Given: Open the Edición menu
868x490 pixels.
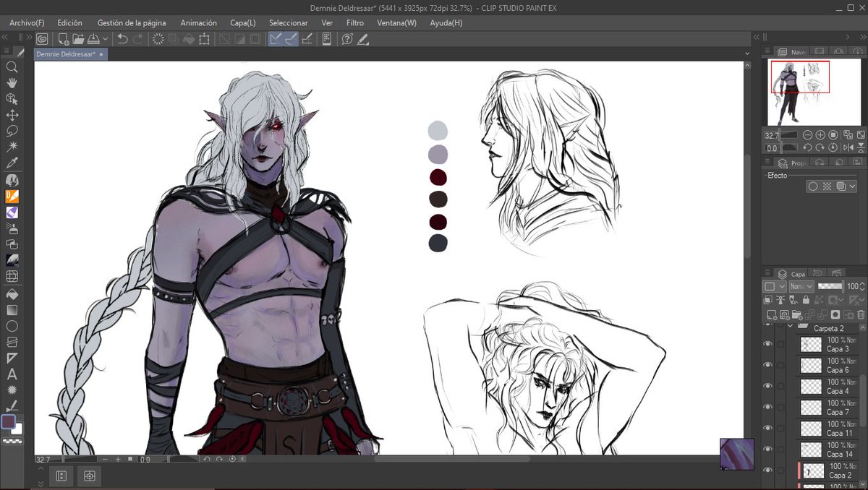Looking at the screenshot, I should pos(69,23).
